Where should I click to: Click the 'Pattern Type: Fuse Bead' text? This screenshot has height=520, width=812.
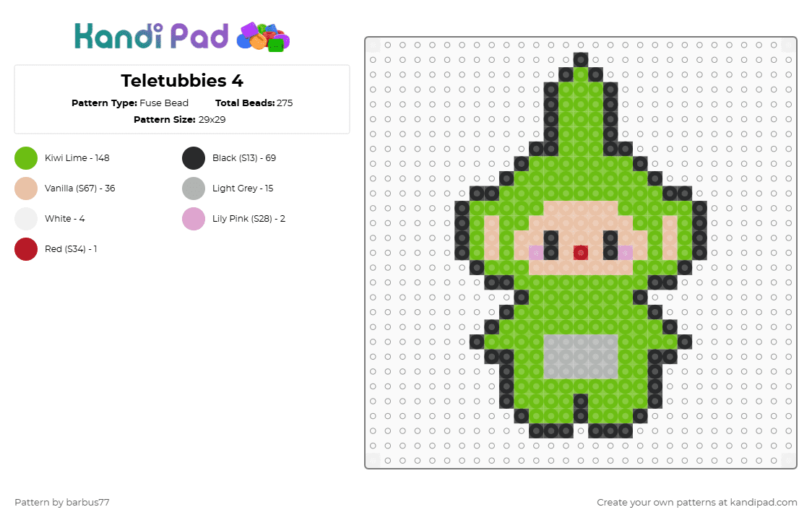pyautogui.click(x=130, y=103)
